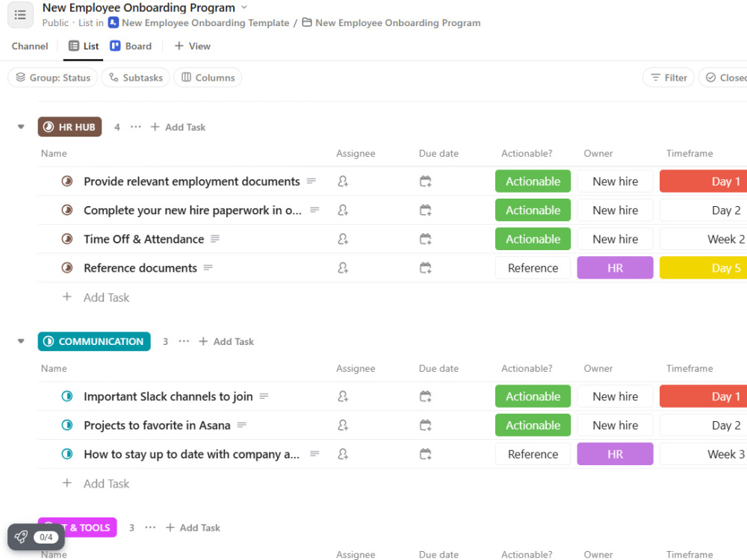Change status of Complete your new hire paperwork
Image resolution: width=747 pixels, height=560 pixels.
(x=67, y=210)
